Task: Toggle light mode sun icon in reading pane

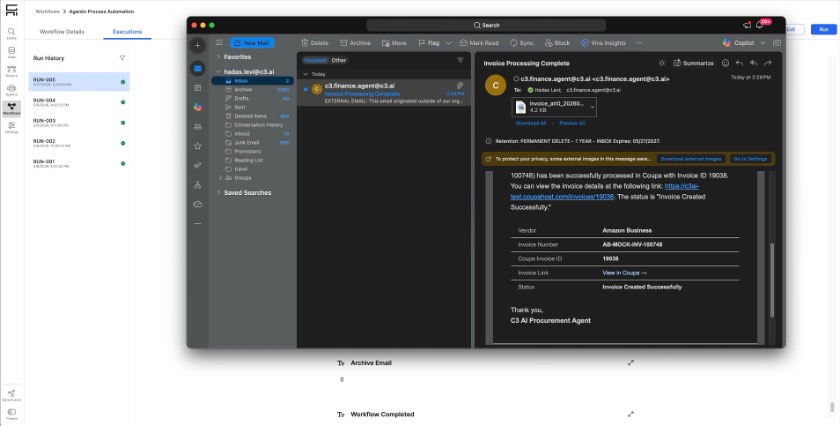Action: coord(662,63)
